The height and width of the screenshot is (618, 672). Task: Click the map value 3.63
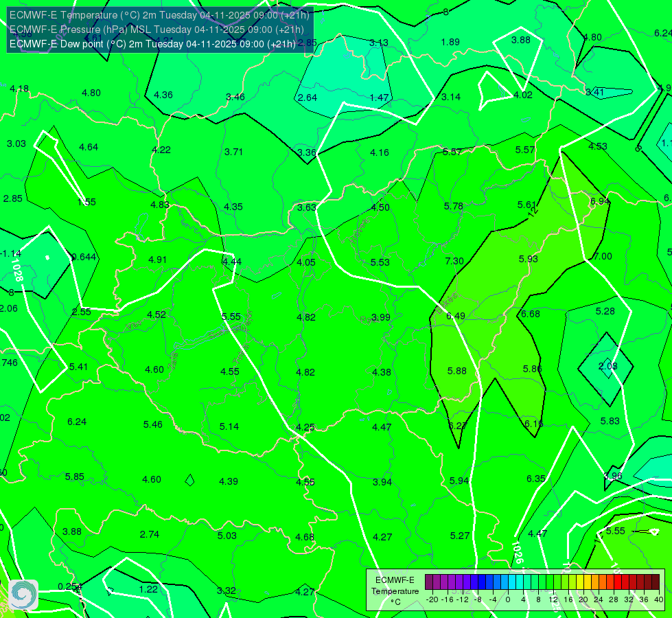307,207
